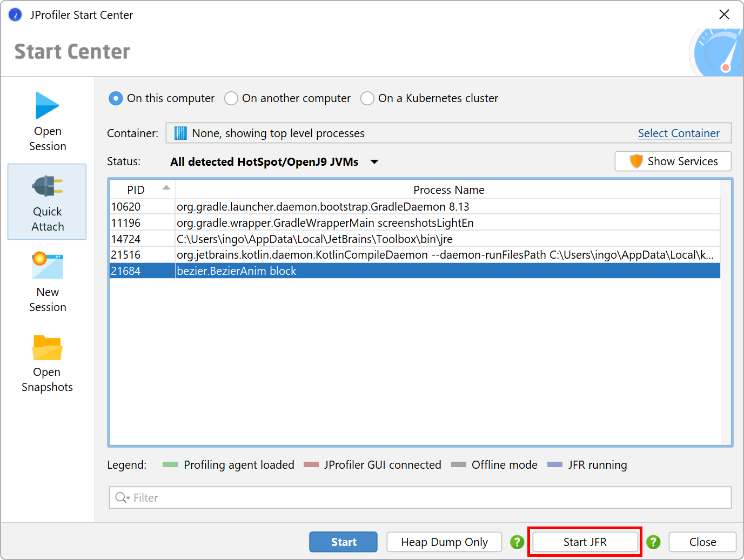Click the blue JFR running legend swatch
744x560 pixels.
click(x=555, y=464)
